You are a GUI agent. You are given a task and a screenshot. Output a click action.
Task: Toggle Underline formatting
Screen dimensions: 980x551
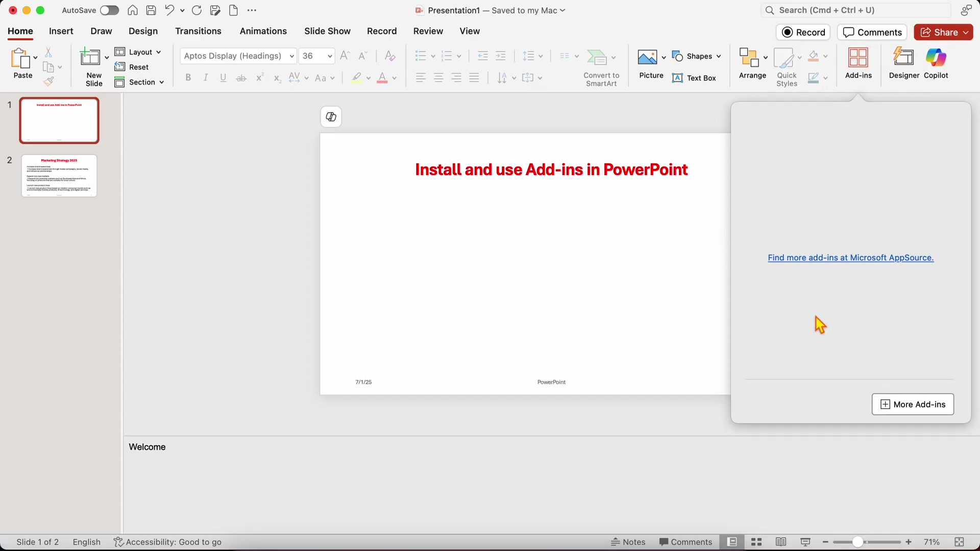(223, 78)
